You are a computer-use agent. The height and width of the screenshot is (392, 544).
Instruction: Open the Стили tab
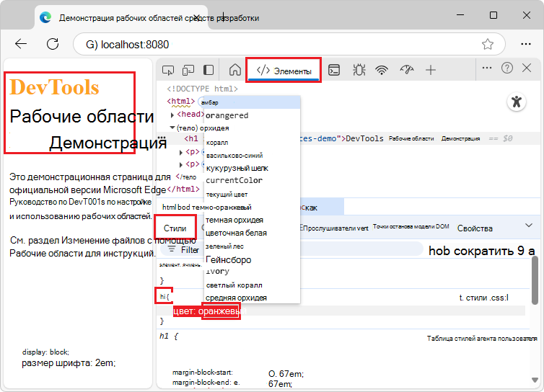click(175, 228)
